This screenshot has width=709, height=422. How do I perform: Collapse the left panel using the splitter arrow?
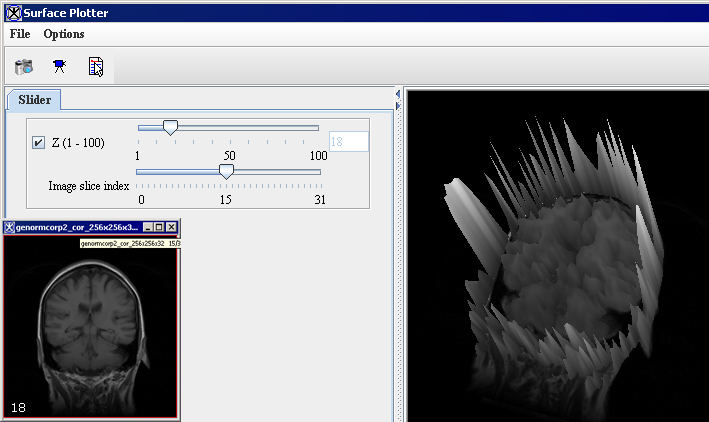[397, 94]
